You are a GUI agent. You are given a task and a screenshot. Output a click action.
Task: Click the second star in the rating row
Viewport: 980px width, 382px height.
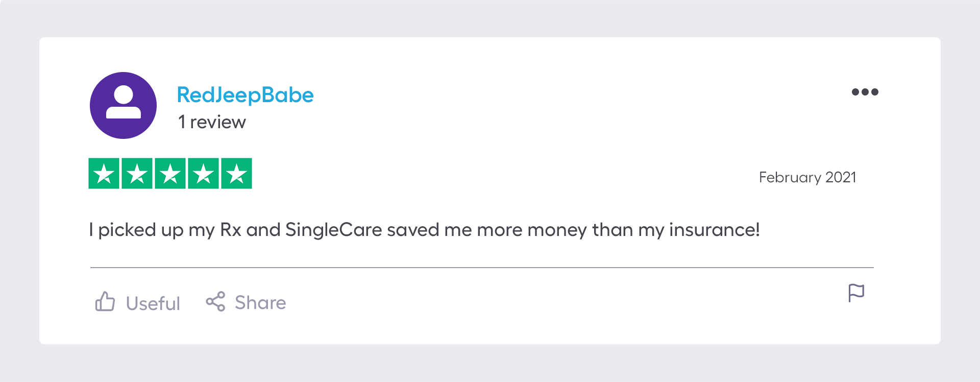tap(137, 173)
